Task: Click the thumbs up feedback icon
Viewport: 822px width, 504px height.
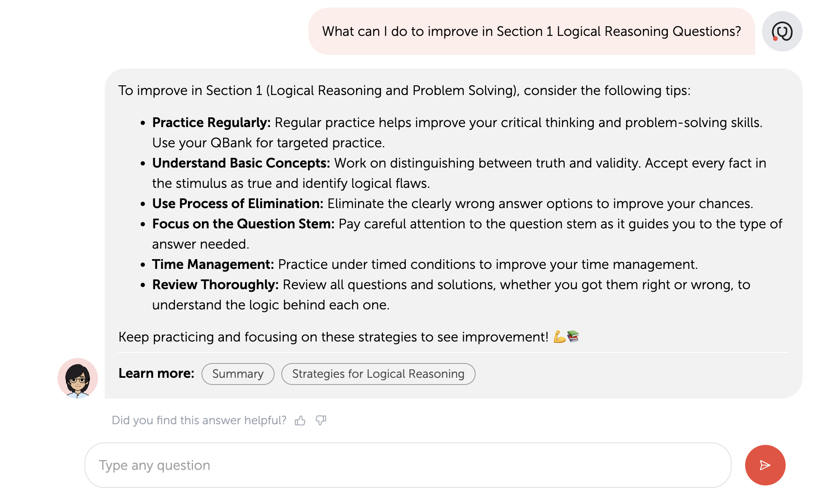Action: click(300, 420)
